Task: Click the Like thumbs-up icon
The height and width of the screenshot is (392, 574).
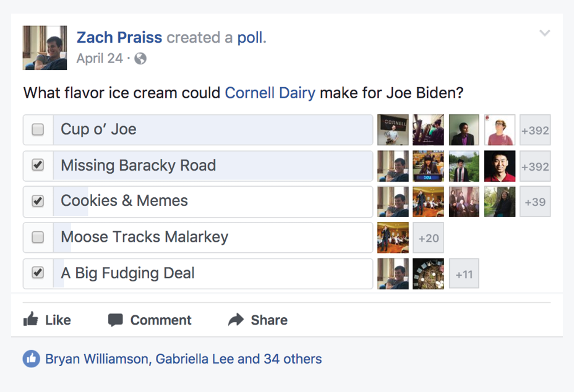Action: tap(30, 320)
